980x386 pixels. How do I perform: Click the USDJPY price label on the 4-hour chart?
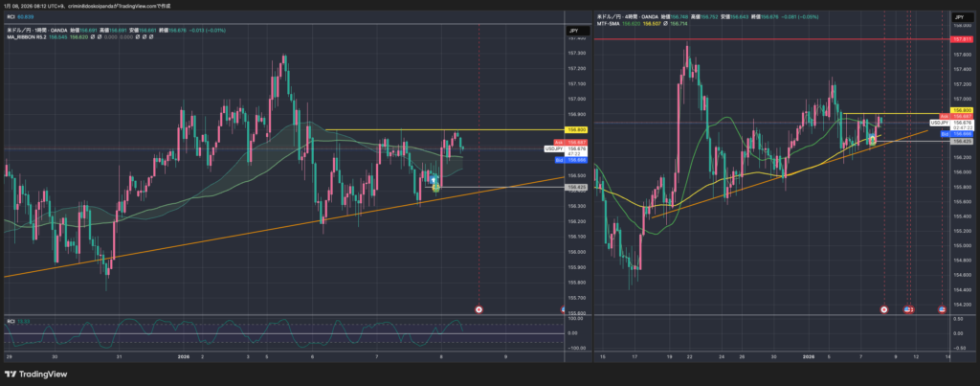(944, 124)
